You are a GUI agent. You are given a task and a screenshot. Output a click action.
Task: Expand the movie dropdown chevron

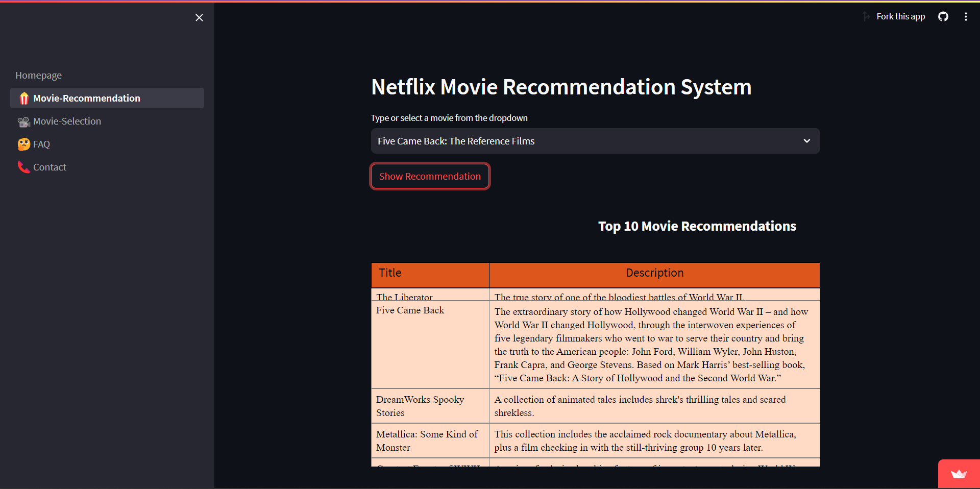click(807, 141)
